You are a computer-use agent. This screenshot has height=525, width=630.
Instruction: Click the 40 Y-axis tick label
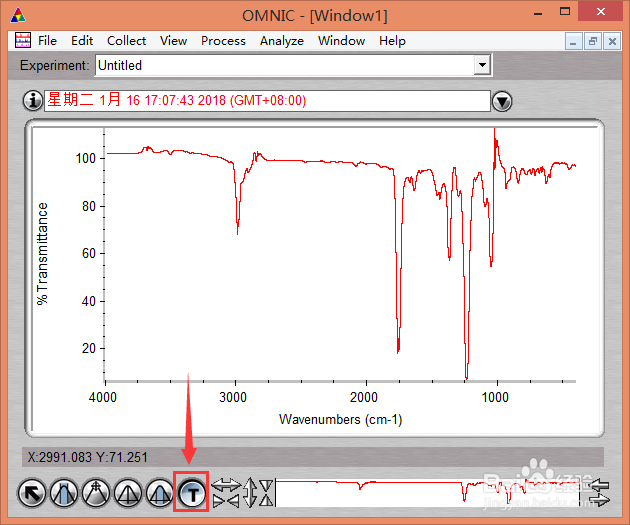coord(89,301)
